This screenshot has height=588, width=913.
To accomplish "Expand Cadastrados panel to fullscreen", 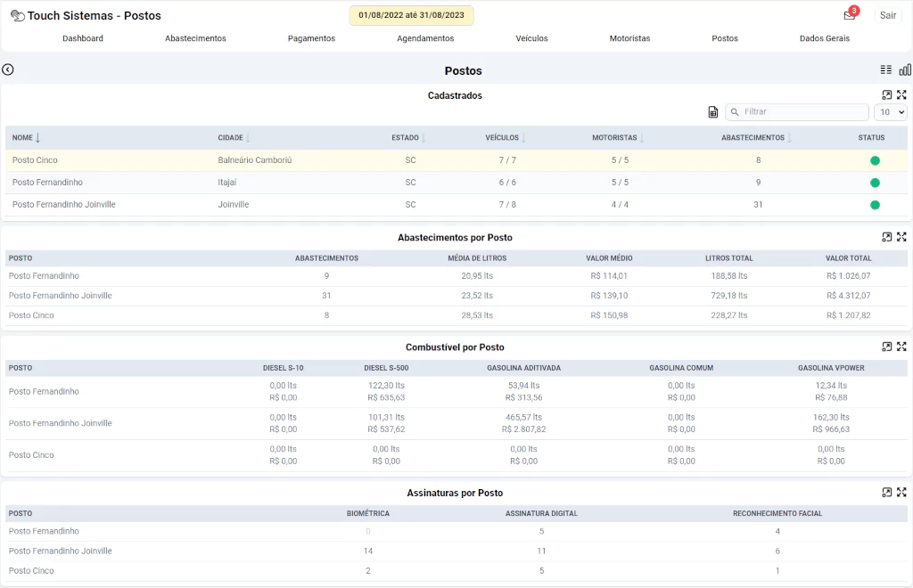I will coord(901,94).
